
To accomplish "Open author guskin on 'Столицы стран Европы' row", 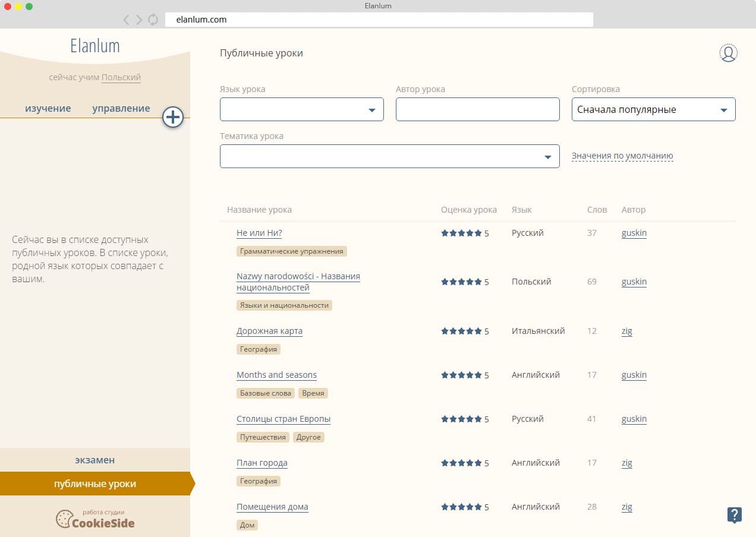I will (634, 419).
